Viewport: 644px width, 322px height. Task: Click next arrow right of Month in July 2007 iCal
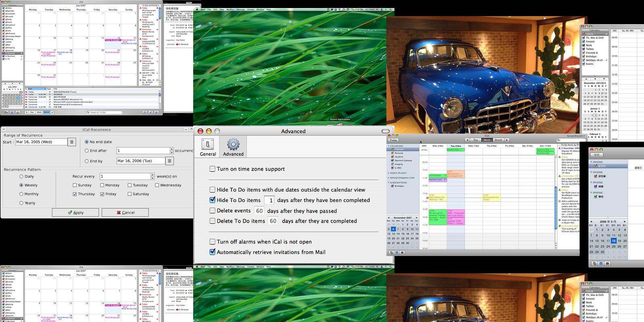[x=52, y=112]
